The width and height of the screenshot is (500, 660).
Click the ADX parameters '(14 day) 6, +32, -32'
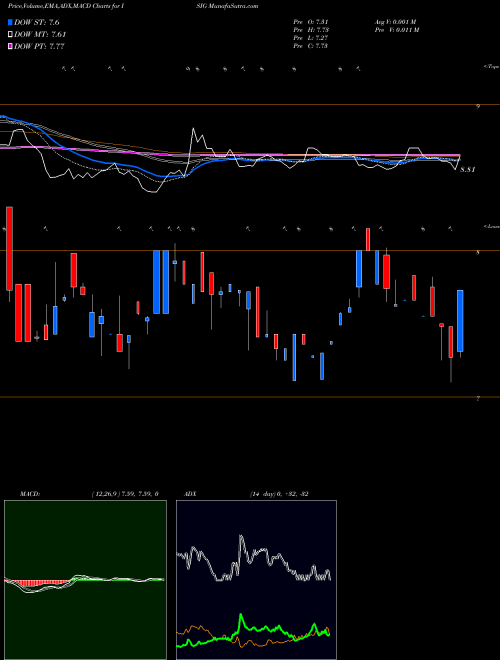(x=279, y=494)
